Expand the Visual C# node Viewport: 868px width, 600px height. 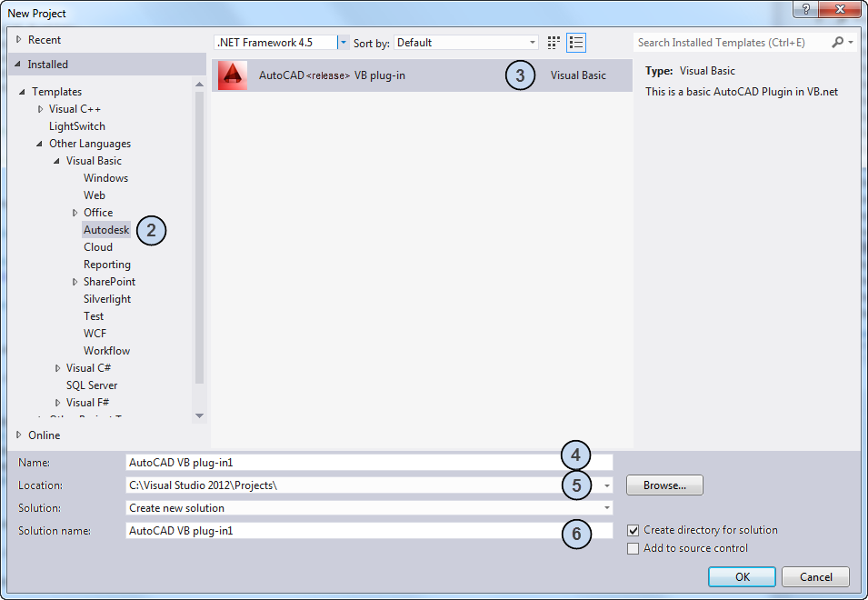pos(57,368)
